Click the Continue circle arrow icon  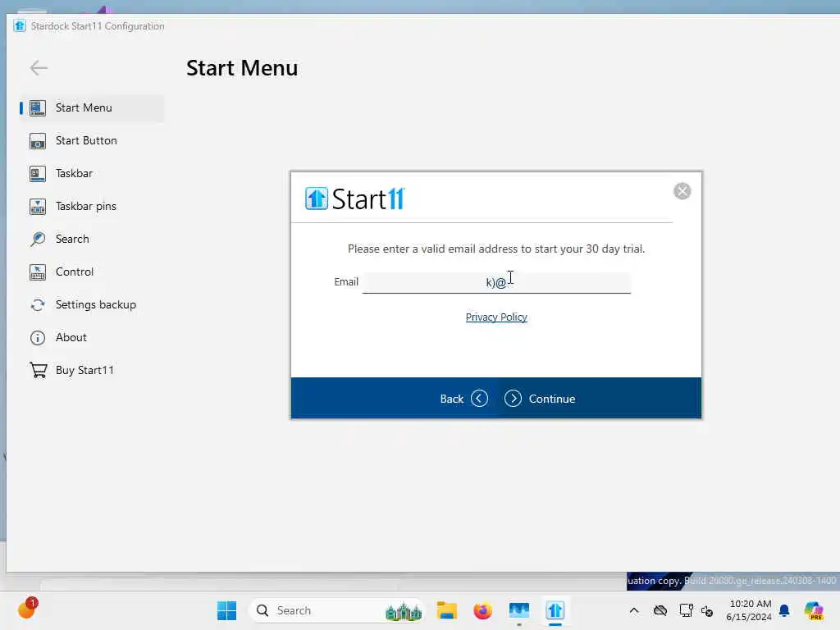coord(513,399)
